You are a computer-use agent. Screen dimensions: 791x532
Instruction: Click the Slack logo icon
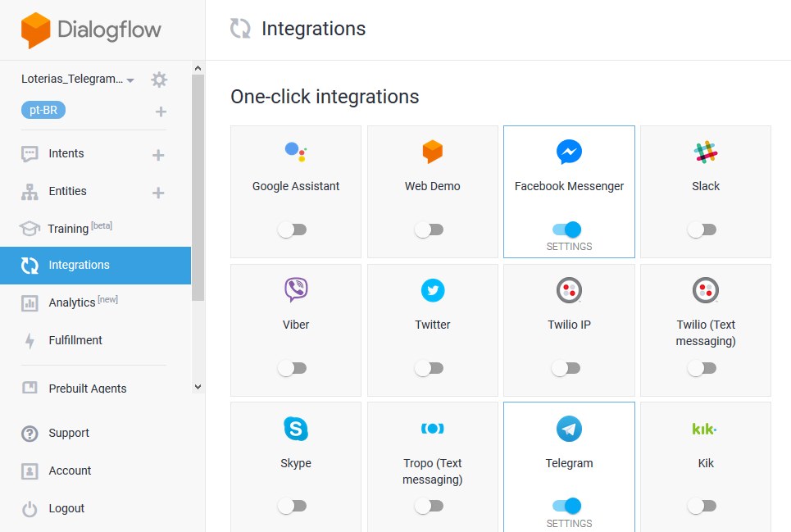[705, 152]
